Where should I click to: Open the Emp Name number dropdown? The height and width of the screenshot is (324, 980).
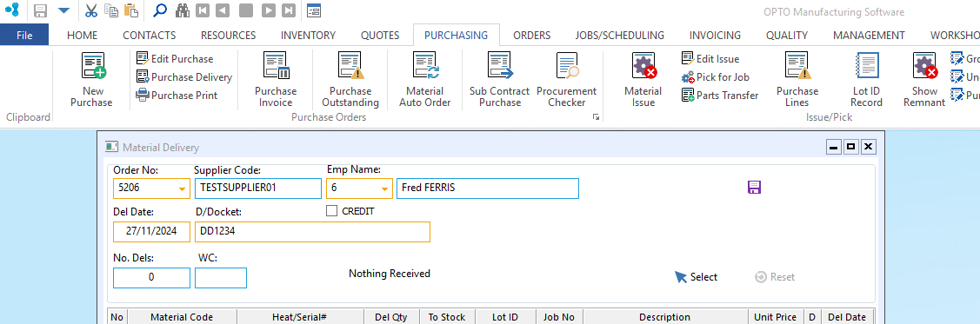[384, 188]
